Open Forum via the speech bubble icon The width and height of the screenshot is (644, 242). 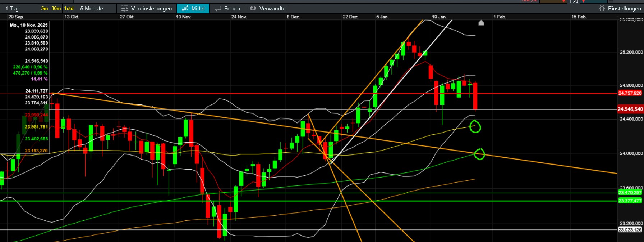(x=218, y=8)
